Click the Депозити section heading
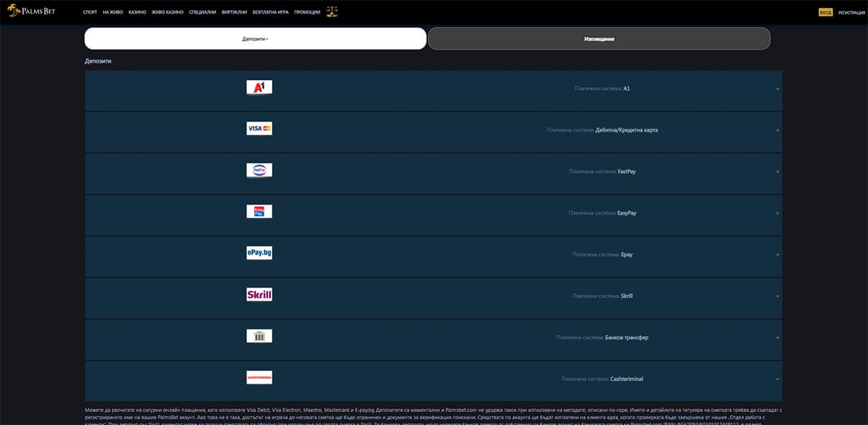This screenshot has height=425, width=868. tap(98, 61)
